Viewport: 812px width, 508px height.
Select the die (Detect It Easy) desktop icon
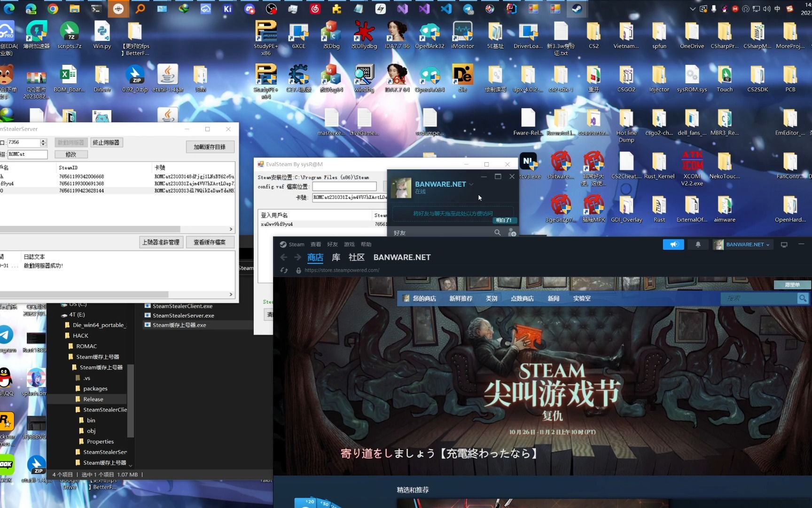pos(462,78)
